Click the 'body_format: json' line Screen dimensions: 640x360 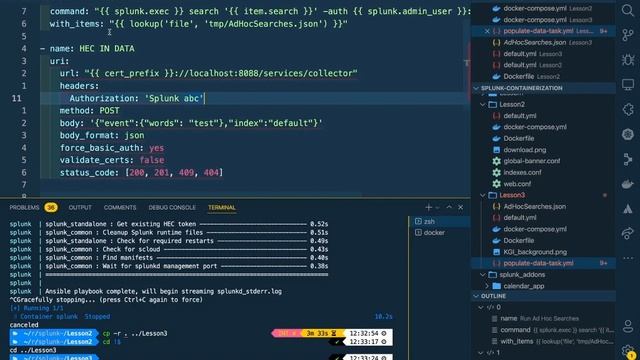[102, 136]
